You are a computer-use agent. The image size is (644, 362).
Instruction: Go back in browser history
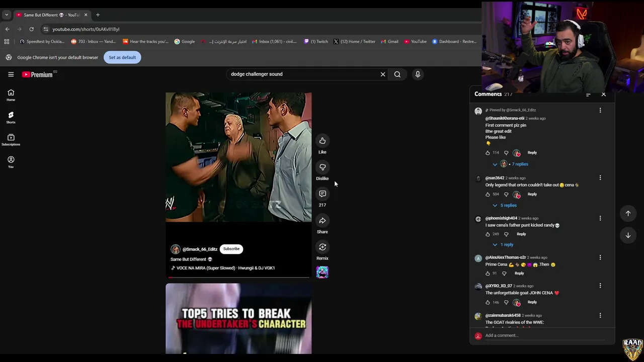coord(7,29)
